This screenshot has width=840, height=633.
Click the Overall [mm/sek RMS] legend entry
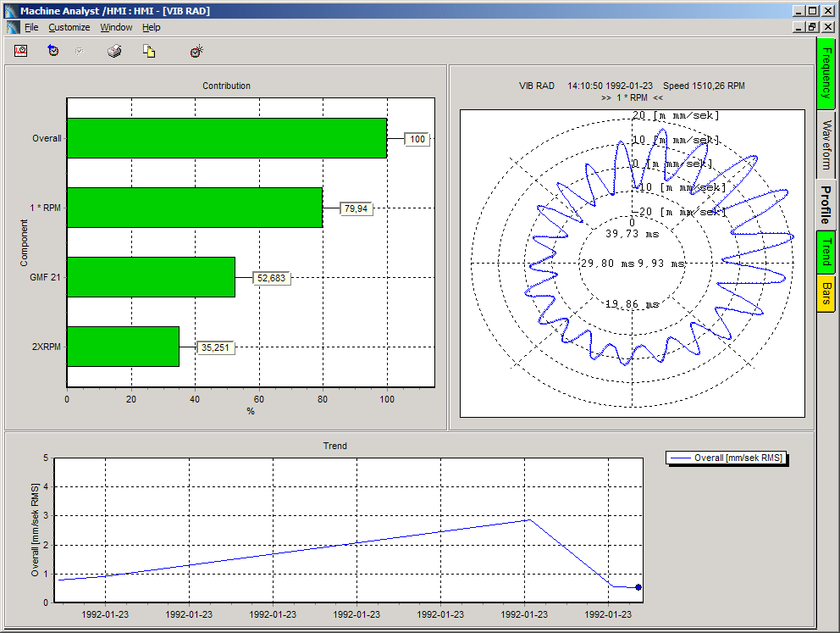pos(727,458)
